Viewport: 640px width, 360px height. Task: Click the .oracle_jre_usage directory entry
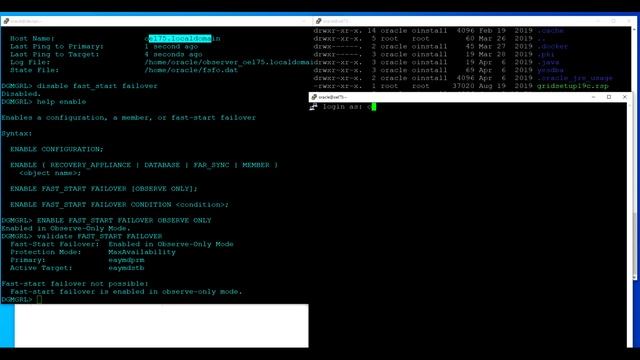575,78
